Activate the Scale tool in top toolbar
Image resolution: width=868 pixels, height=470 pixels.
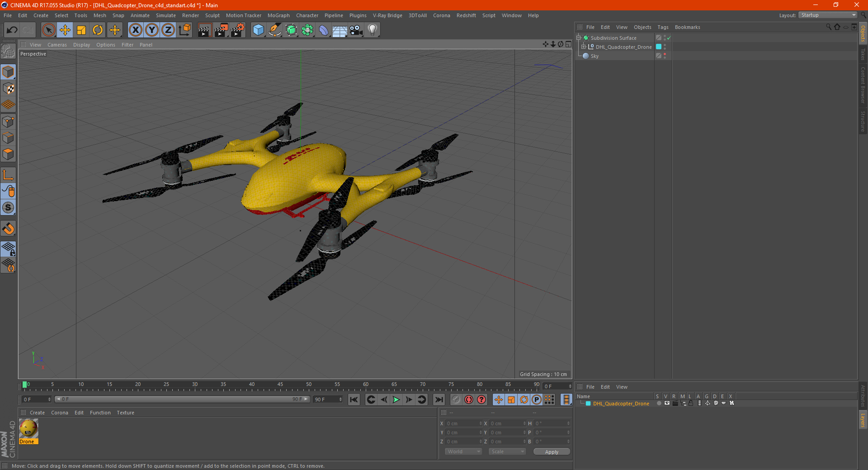pos(81,30)
